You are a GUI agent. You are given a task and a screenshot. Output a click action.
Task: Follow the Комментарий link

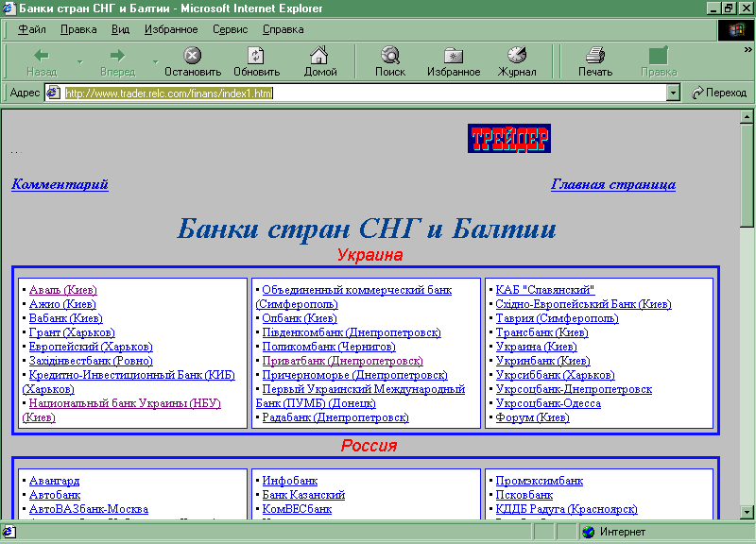(60, 184)
